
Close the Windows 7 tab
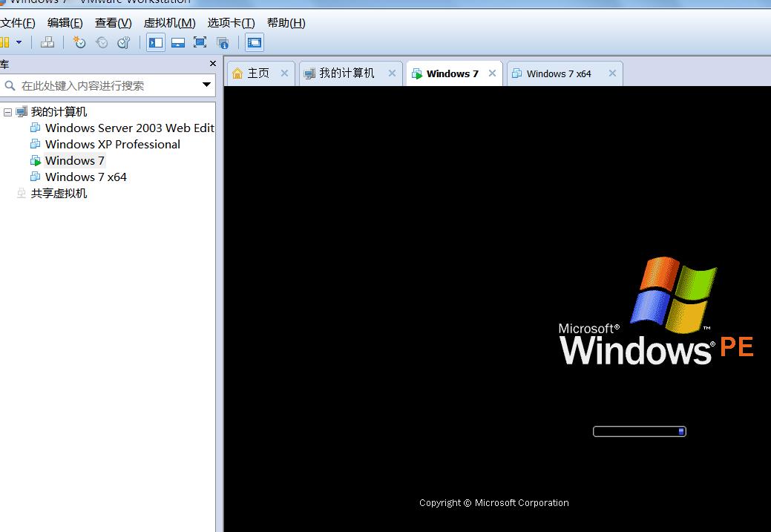(x=492, y=73)
